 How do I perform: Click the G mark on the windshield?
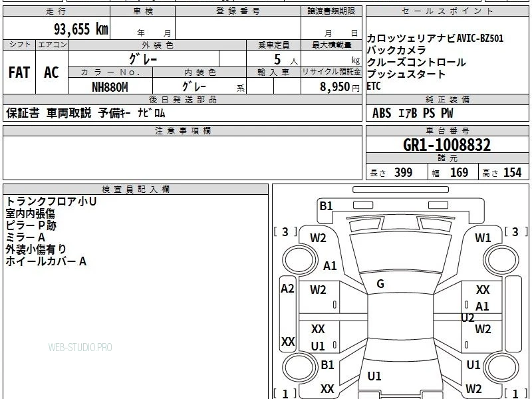pyautogui.click(x=380, y=284)
